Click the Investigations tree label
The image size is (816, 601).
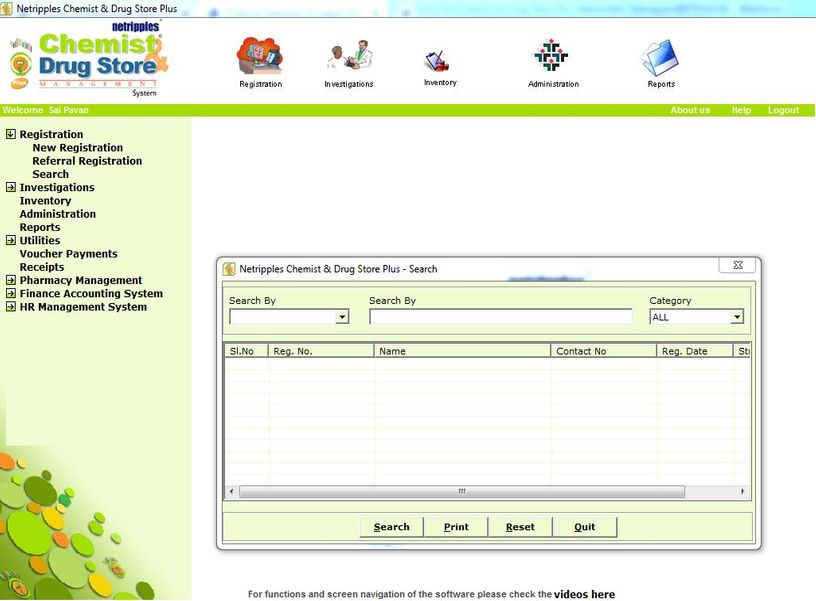pyautogui.click(x=57, y=187)
